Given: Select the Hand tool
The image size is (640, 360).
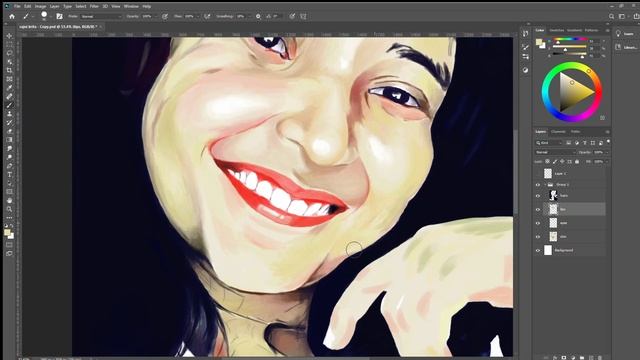Looking at the screenshot, I should 9,200.
